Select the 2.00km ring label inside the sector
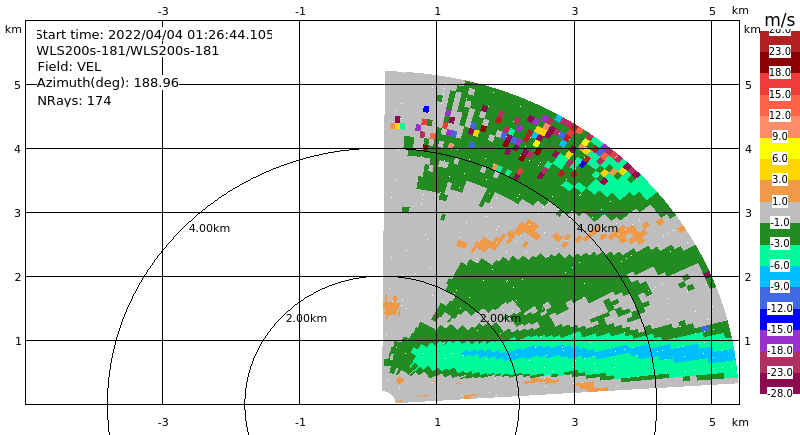The image size is (800, 435). point(500,318)
